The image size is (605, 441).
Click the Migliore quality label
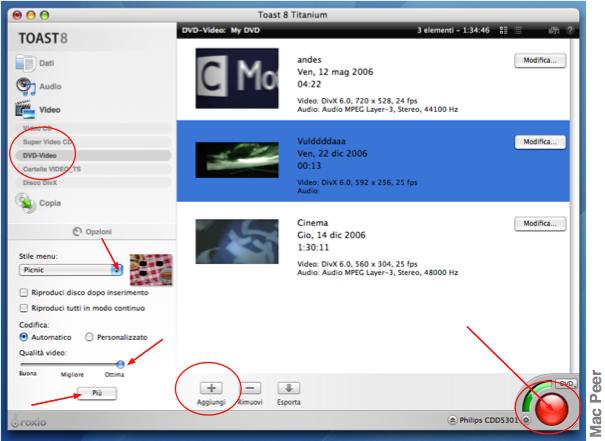coord(72,375)
